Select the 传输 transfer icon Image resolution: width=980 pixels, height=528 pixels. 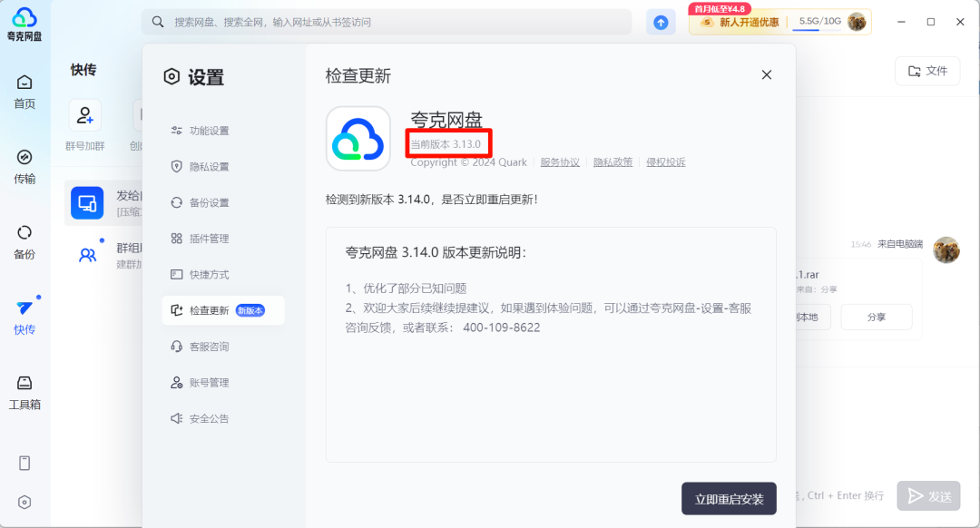pos(24,165)
